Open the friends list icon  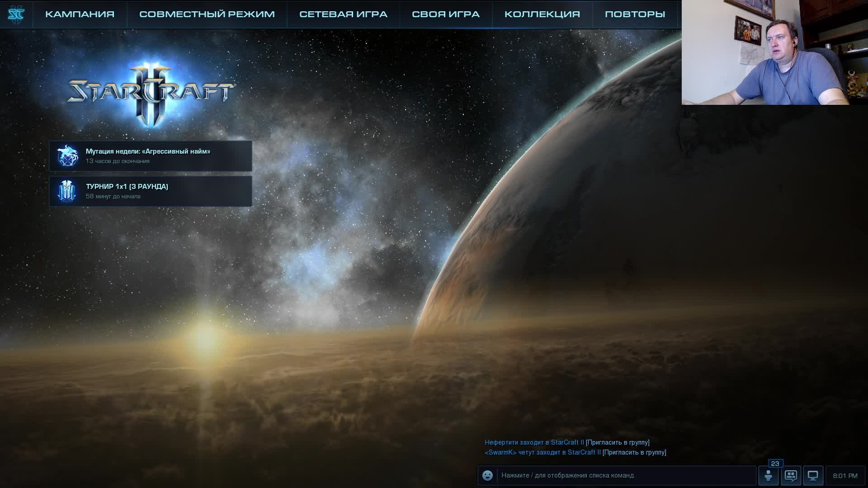pyautogui.click(x=768, y=476)
